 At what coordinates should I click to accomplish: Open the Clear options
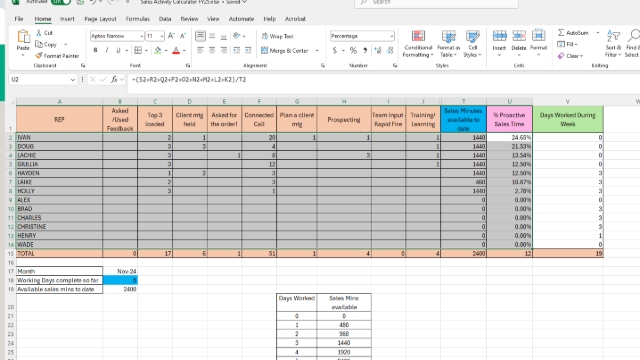pos(571,56)
